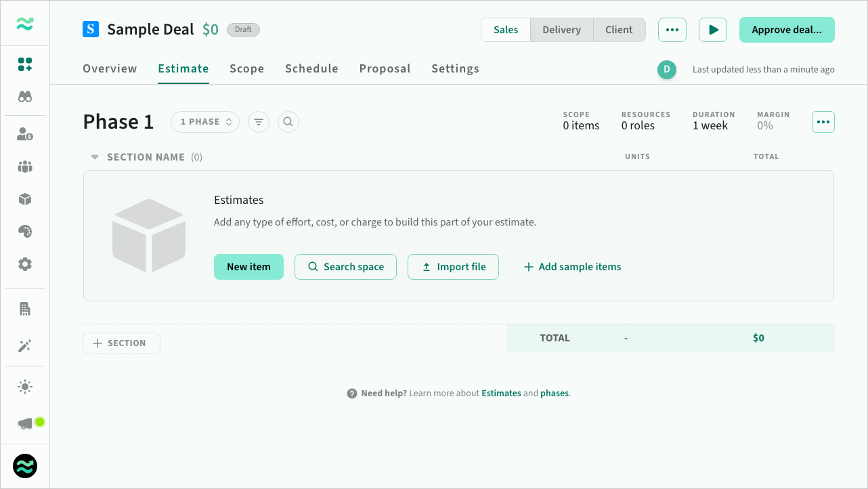This screenshot has height=489, width=868.
Task: Click the New item button
Action: (248, 267)
